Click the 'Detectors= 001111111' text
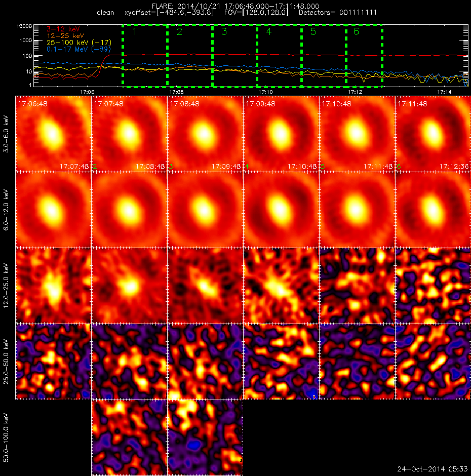Screen dimensions: 471x476 pyautogui.click(x=338, y=13)
